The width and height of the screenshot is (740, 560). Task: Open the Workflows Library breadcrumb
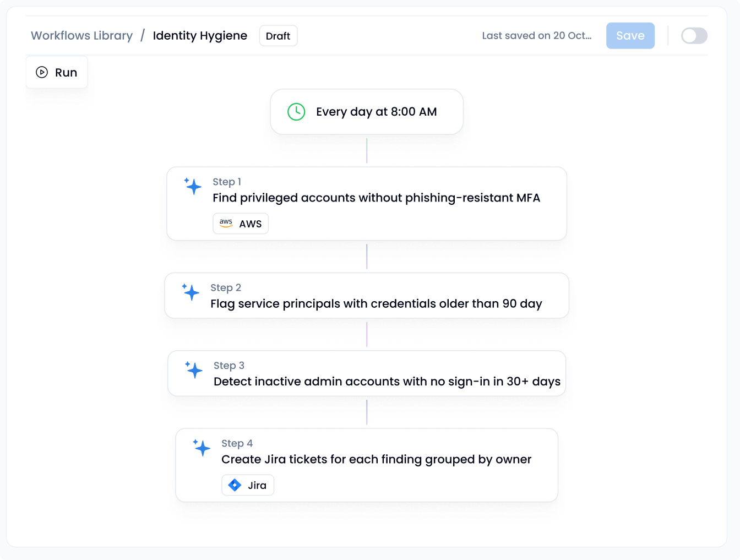tap(81, 36)
